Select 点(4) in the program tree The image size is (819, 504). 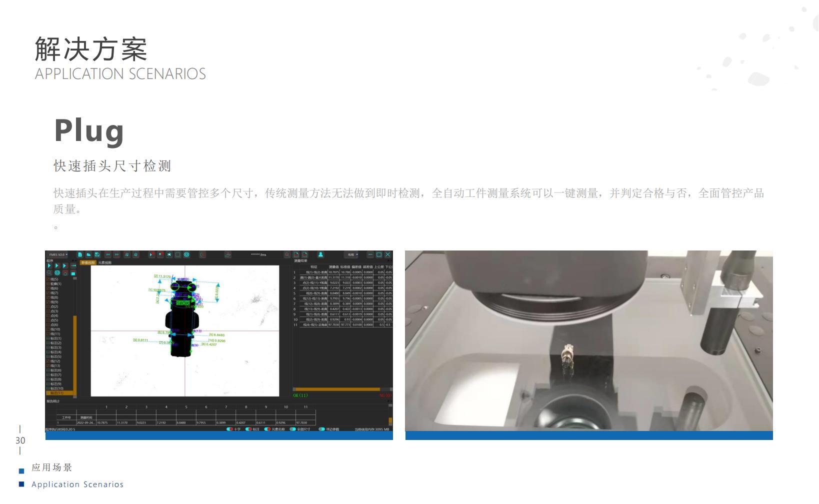tap(54, 315)
